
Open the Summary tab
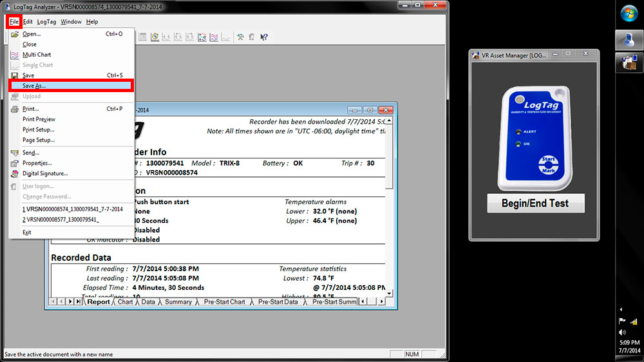coord(178,301)
